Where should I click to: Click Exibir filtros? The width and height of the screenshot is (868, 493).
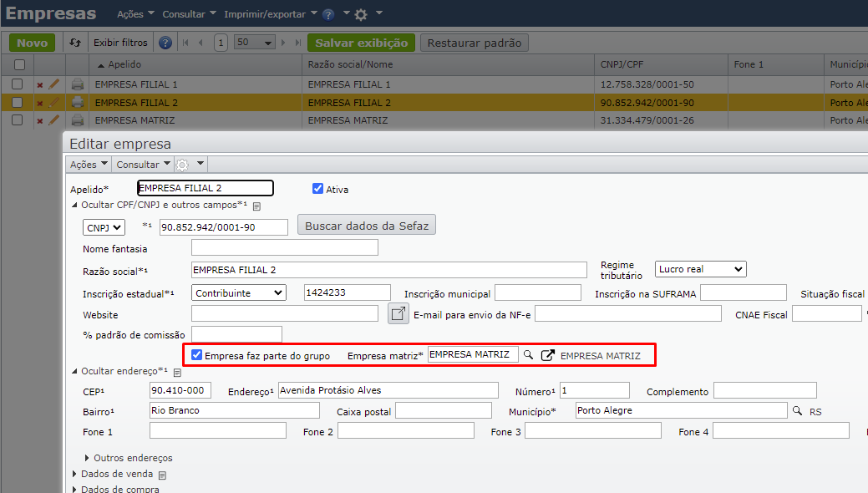[x=120, y=43]
